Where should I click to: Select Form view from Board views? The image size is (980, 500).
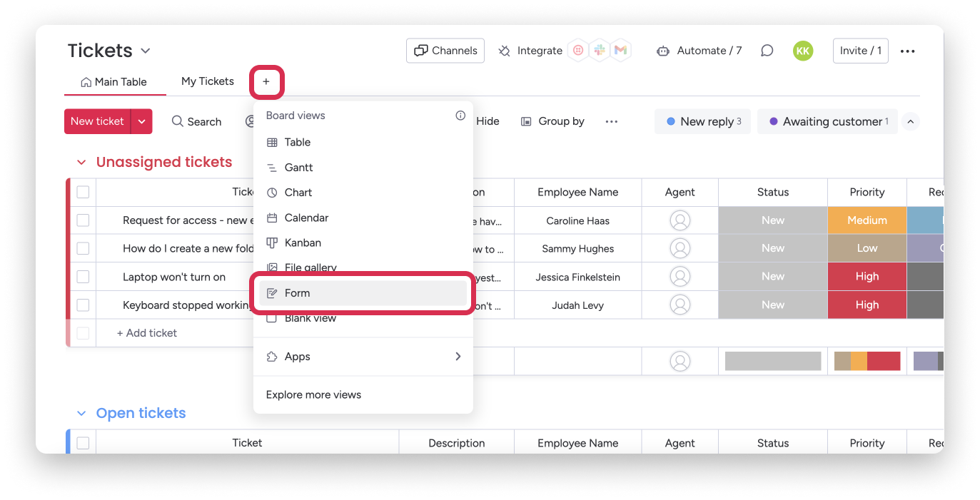click(x=363, y=293)
